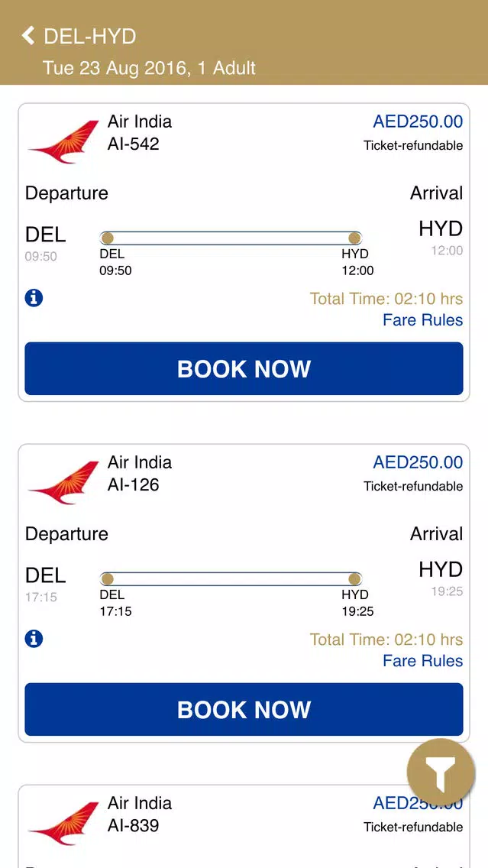Show info icon for flight AI-126

[34, 639]
